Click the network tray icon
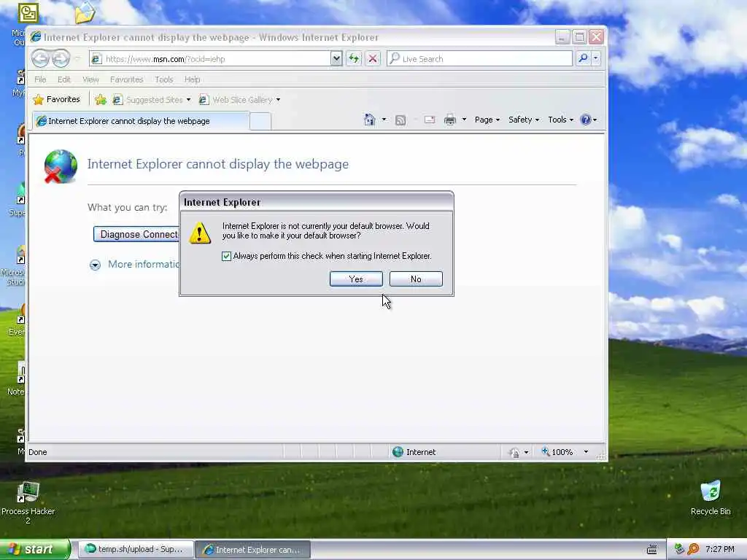Viewport: 747px width, 560px height. tap(679, 549)
